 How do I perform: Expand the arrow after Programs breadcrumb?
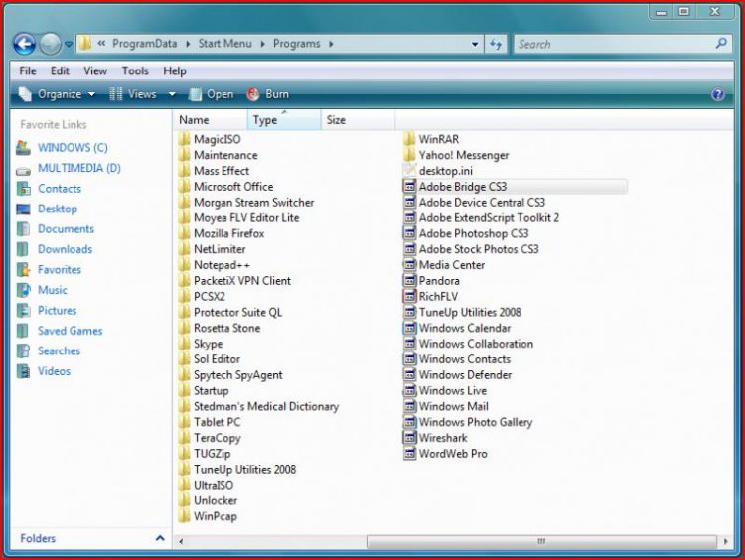[x=331, y=44]
